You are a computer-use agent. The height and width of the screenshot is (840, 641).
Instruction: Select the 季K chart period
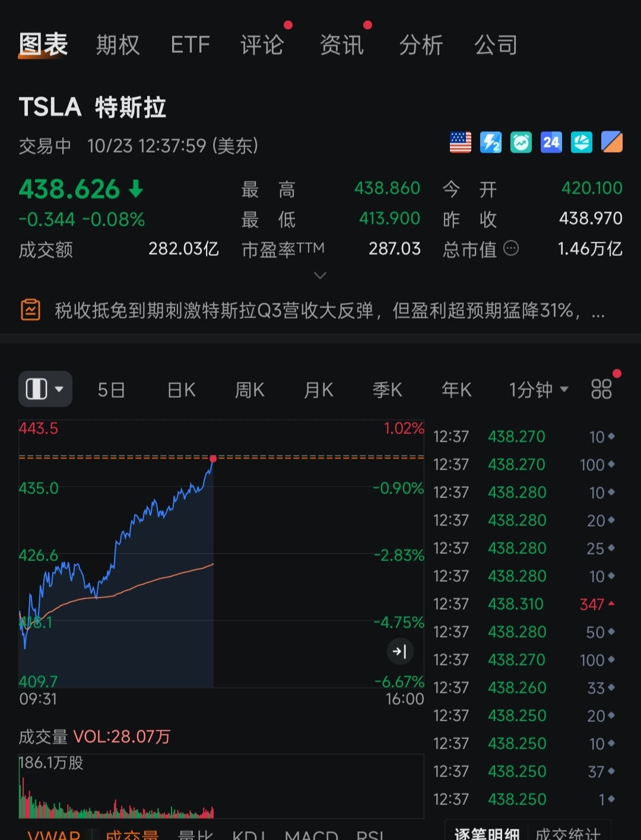click(x=388, y=390)
